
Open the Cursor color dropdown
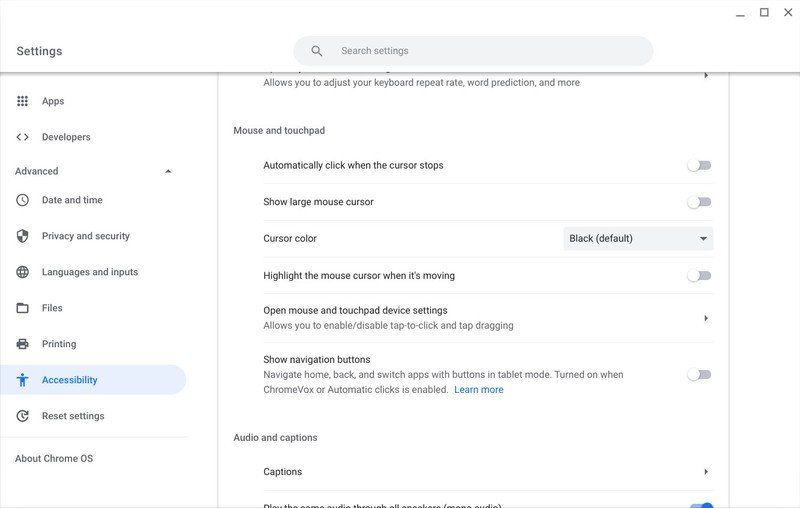point(638,239)
